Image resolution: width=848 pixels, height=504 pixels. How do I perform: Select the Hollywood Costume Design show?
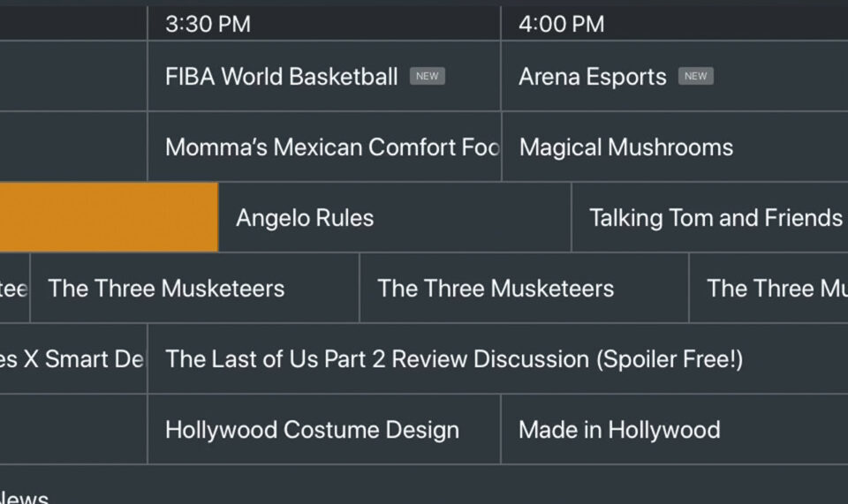(312, 430)
